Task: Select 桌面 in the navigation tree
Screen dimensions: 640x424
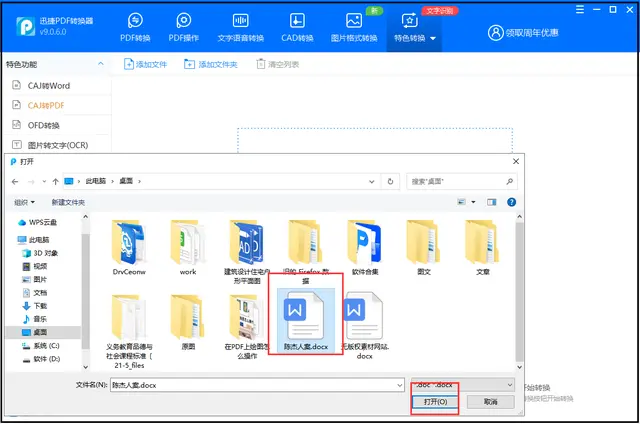Action: tap(40, 332)
